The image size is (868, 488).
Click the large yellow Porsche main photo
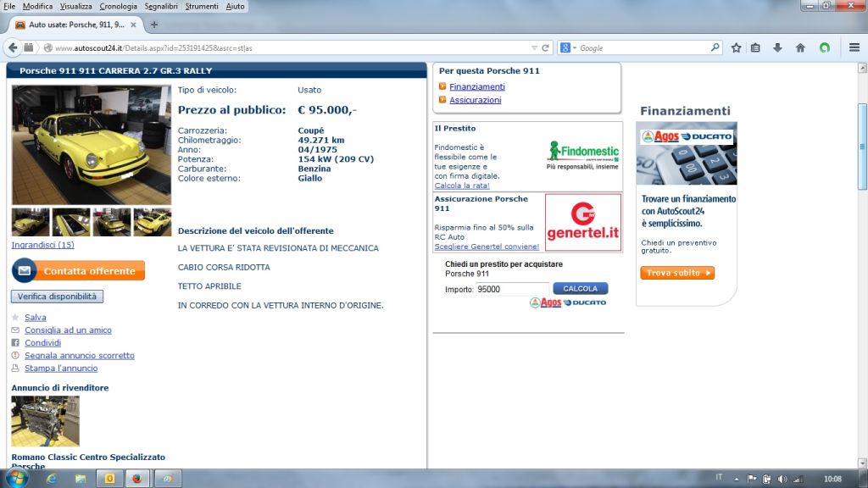[x=92, y=145]
